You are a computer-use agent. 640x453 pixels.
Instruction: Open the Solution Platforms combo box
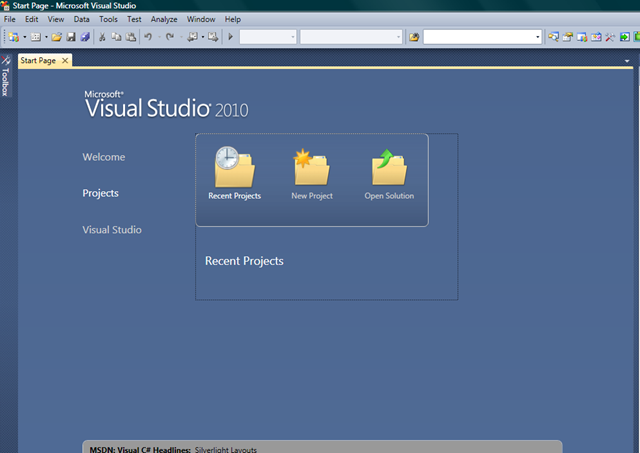tap(351, 37)
